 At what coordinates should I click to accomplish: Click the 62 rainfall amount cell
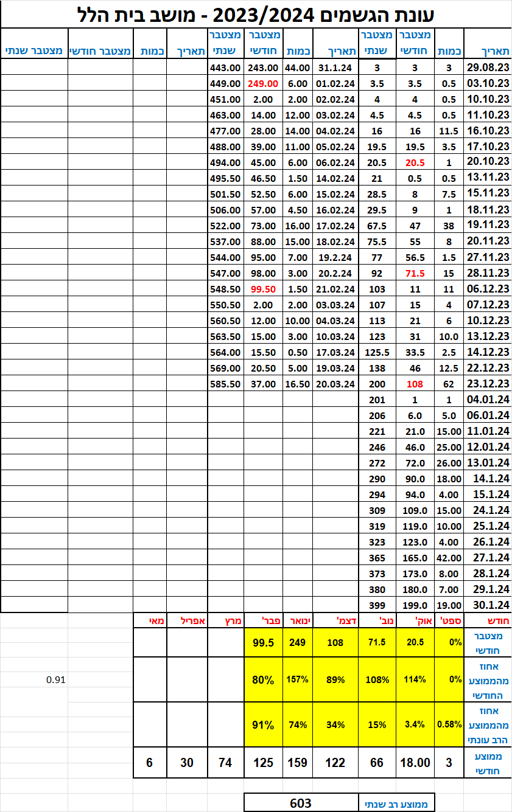[449, 384]
